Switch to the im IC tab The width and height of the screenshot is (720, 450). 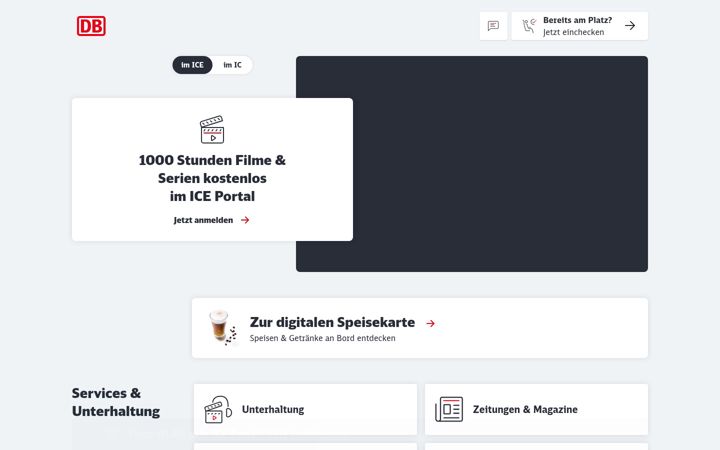232,65
